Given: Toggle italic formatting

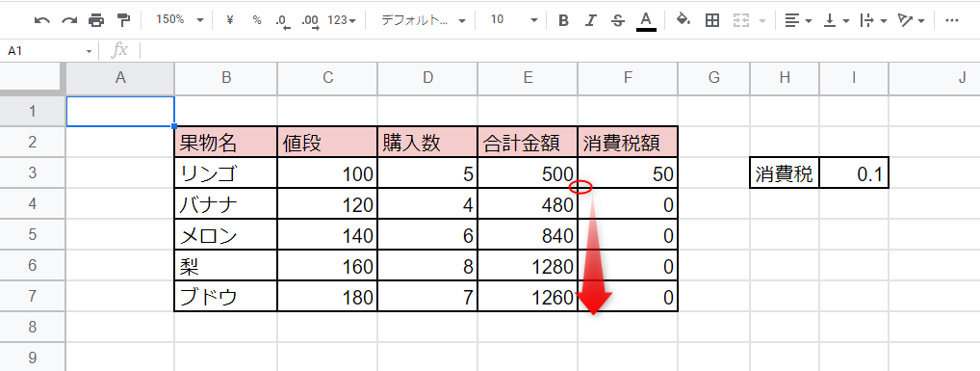Looking at the screenshot, I should pyautogui.click(x=591, y=20).
